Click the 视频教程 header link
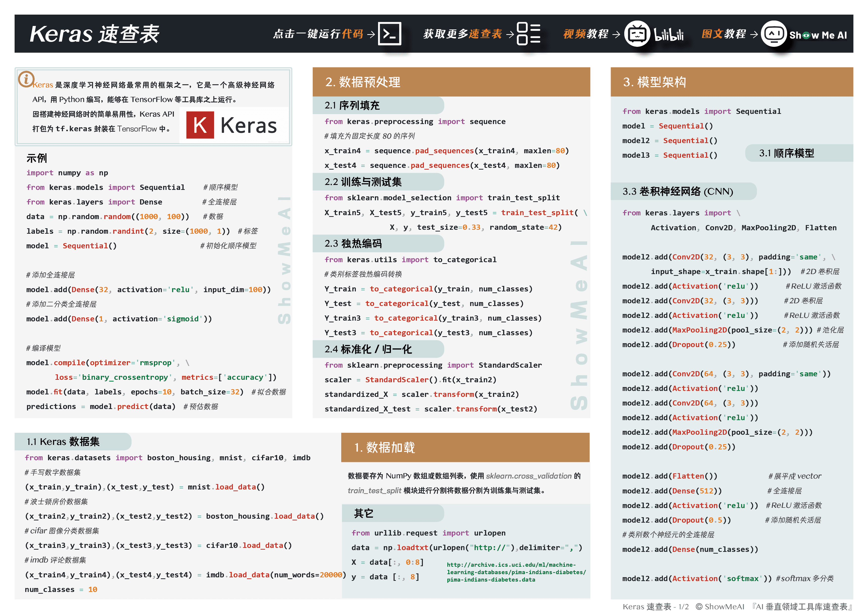The image size is (868, 614). (x=586, y=34)
